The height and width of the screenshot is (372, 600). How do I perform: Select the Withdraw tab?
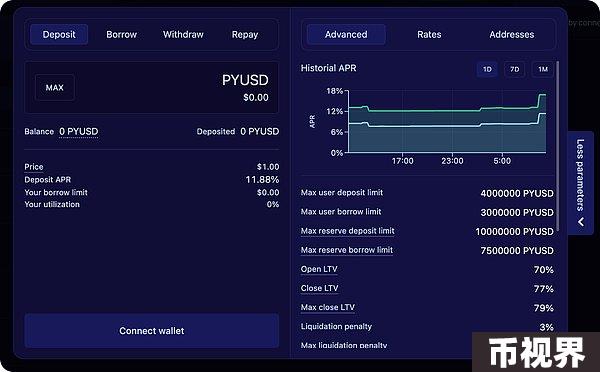(183, 34)
